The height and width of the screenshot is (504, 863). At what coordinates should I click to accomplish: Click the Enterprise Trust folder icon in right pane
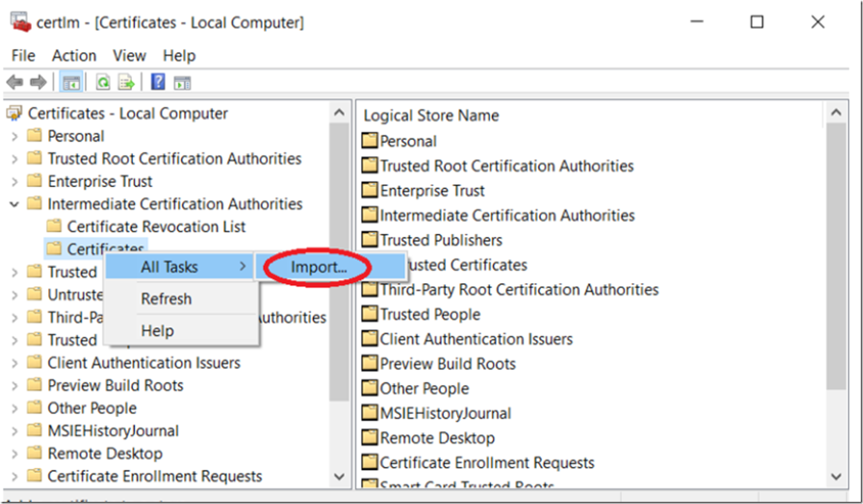click(369, 190)
